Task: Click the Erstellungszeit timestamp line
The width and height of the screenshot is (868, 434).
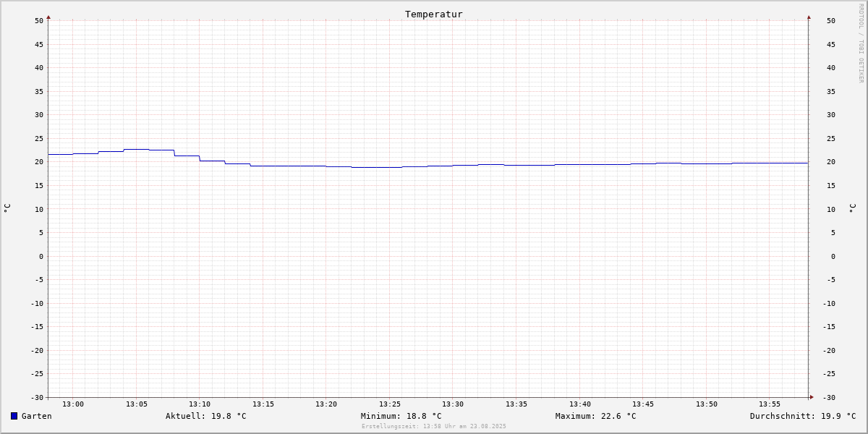Action: tap(434, 426)
